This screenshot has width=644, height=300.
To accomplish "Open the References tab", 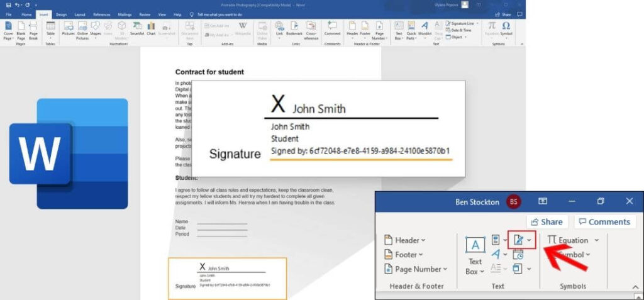I will 101,14.
